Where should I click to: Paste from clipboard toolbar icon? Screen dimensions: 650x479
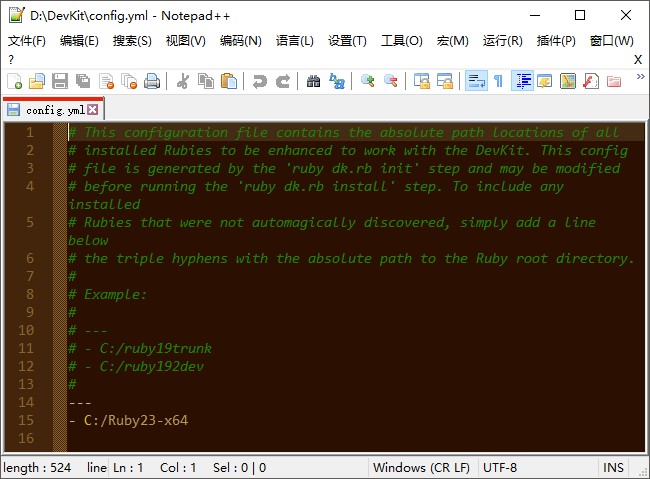click(x=228, y=81)
